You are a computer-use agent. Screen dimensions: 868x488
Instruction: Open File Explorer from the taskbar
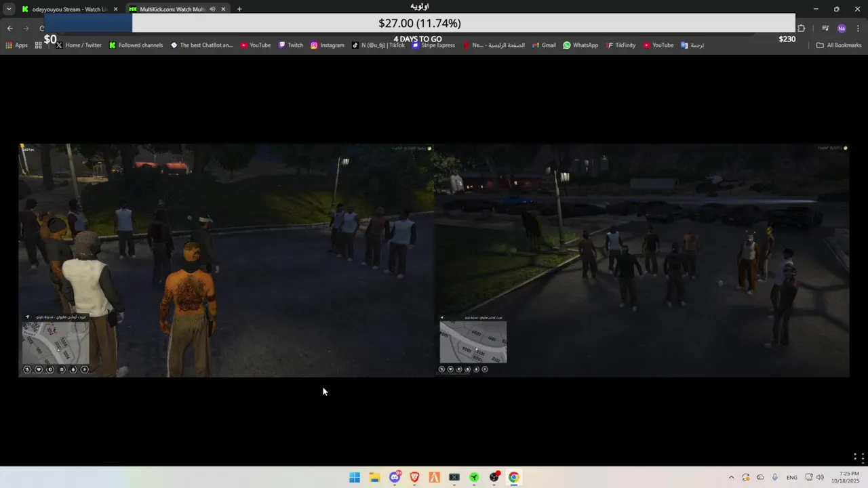[x=374, y=477]
